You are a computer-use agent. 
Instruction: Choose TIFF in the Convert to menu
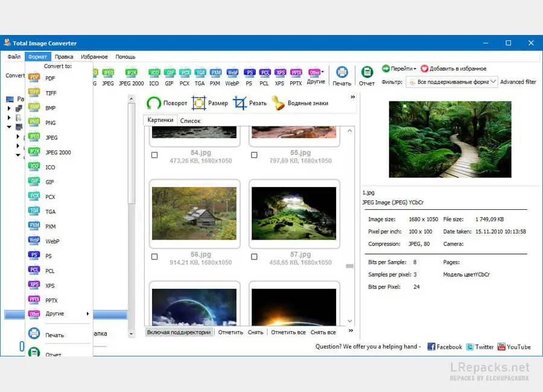click(59, 93)
